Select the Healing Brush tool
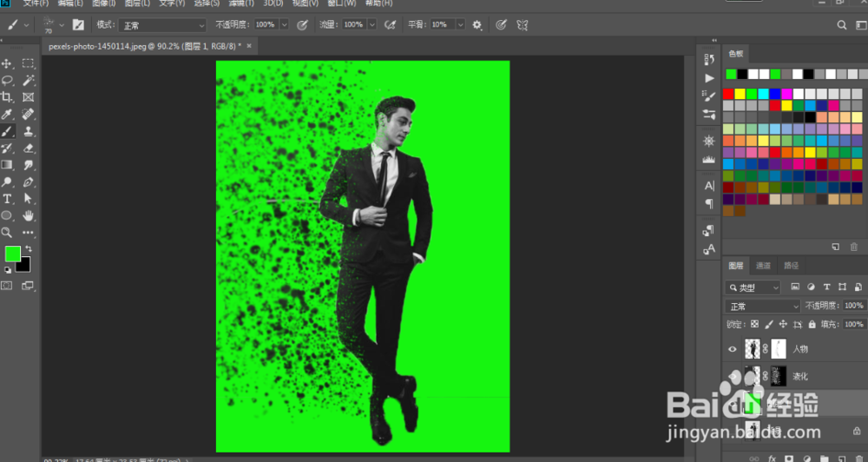Screen dimensions: 868x462 28,114
